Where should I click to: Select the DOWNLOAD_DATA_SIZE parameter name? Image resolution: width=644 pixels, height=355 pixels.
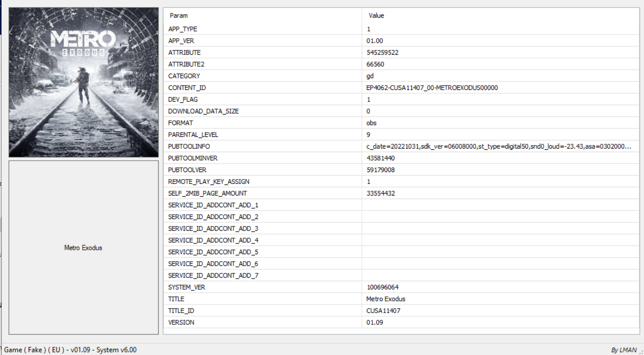point(203,111)
